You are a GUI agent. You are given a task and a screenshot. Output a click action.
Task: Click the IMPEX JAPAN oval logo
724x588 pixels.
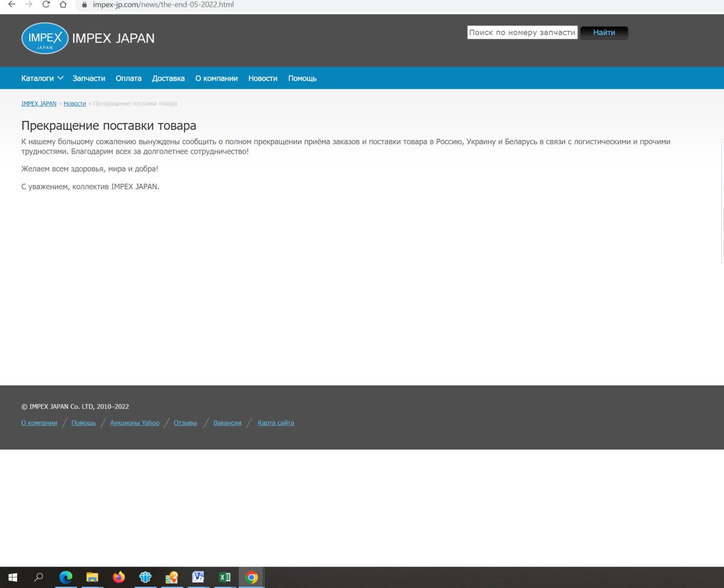(x=45, y=38)
